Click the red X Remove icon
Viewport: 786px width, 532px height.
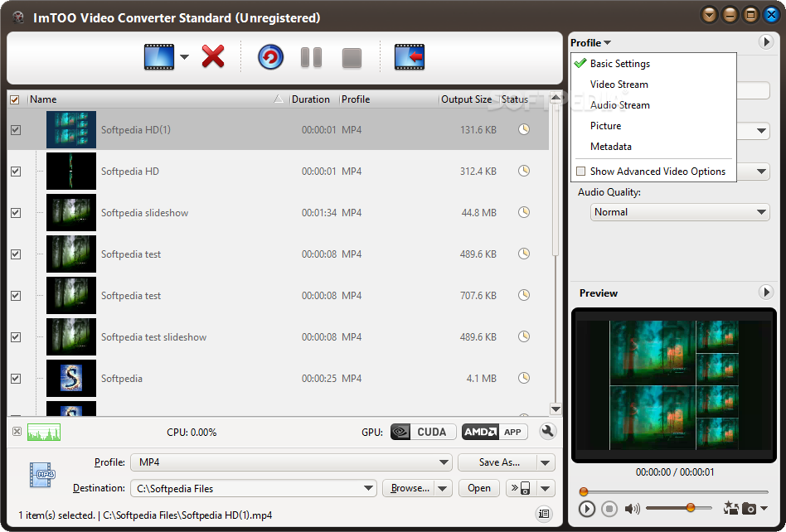(x=213, y=56)
